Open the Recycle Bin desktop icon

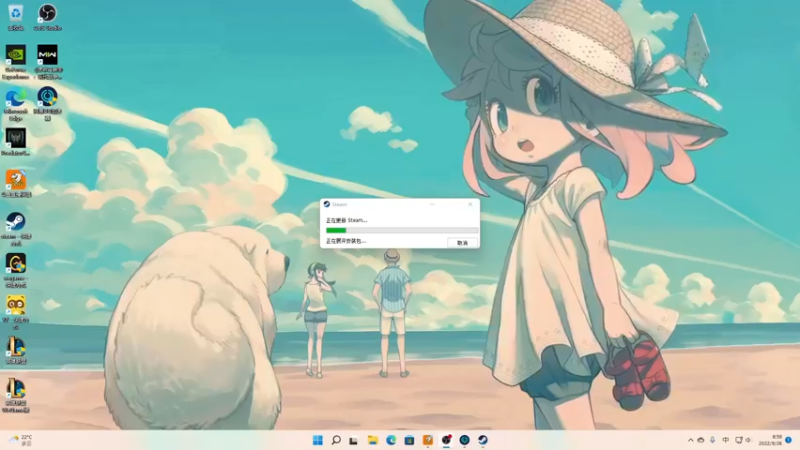[x=16, y=17]
